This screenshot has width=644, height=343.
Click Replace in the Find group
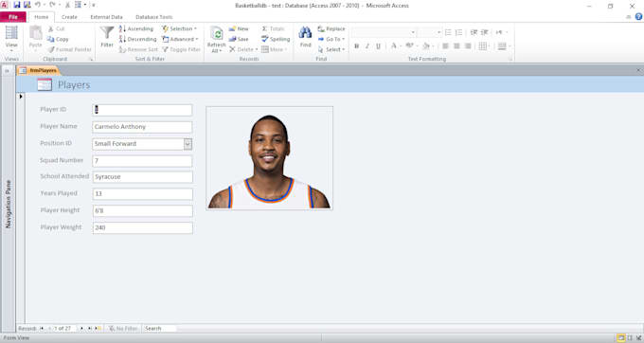click(x=331, y=28)
